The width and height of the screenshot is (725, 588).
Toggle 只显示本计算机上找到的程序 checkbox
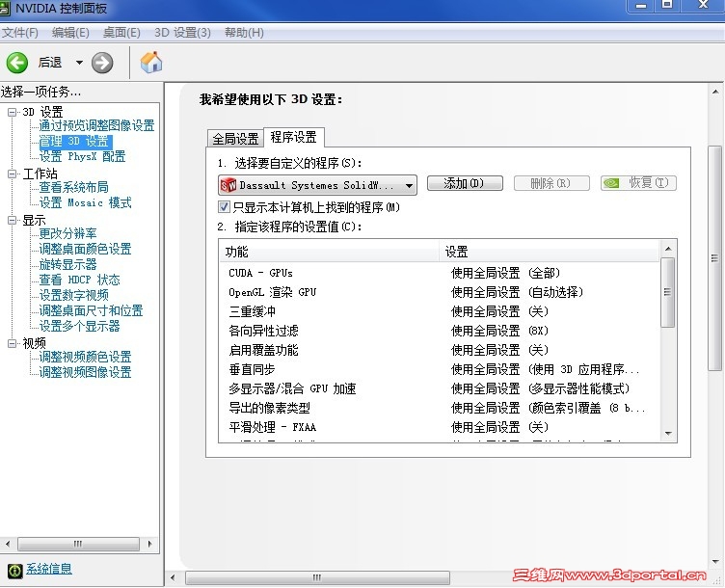click(224, 206)
